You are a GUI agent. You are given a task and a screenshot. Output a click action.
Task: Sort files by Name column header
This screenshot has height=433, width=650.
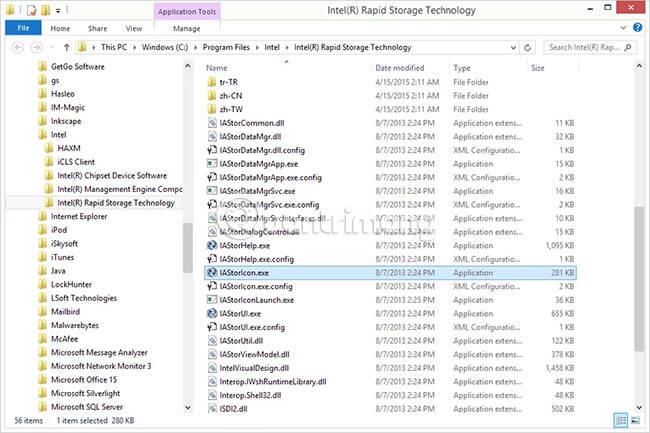[217, 68]
